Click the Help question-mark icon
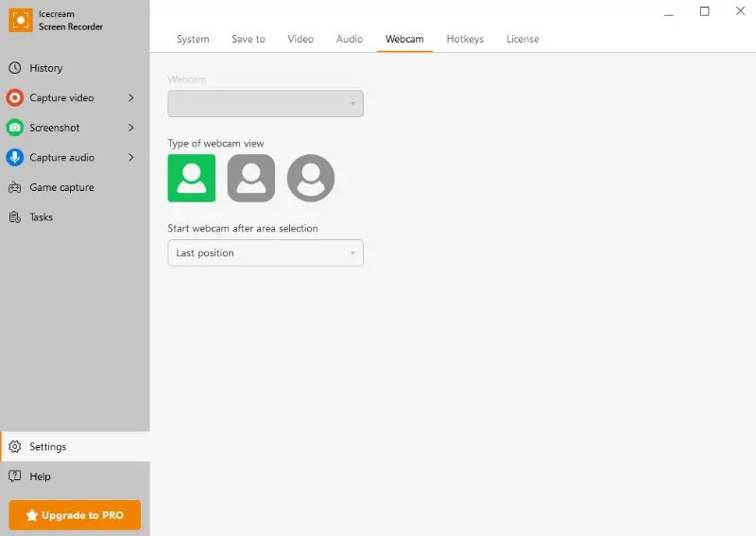The image size is (756, 536). click(15, 476)
